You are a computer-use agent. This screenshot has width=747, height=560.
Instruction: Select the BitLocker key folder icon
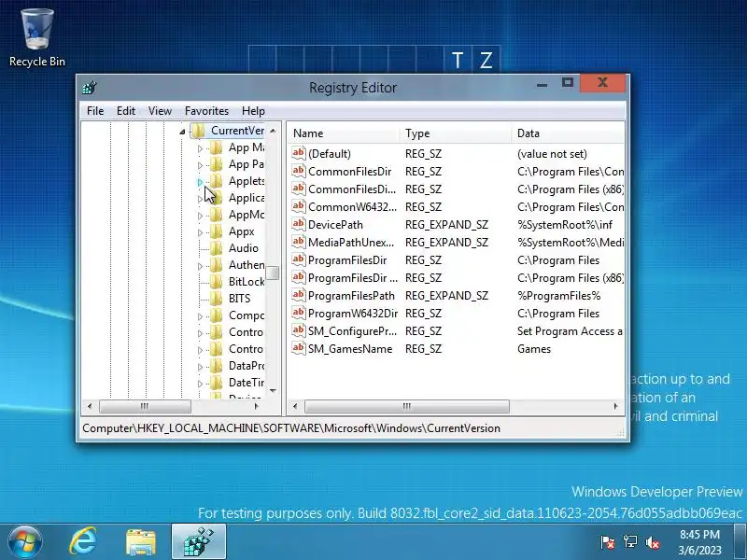click(216, 282)
